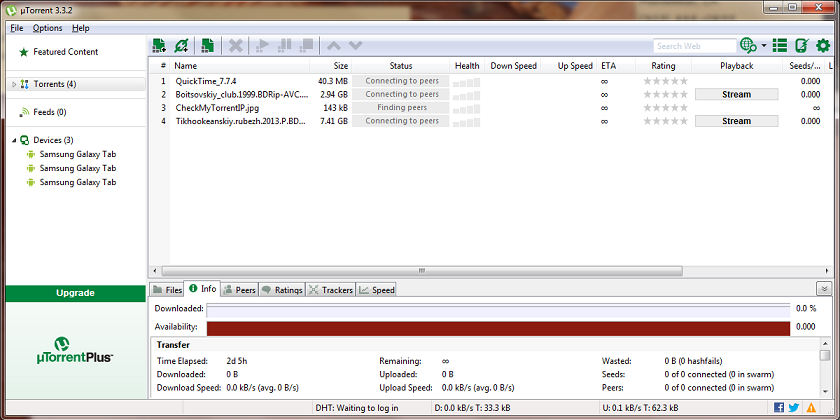The width and height of the screenshot is (840, 420).
Task: Click the Feeds RSS icon in sidebar
Action: [24, 112]
